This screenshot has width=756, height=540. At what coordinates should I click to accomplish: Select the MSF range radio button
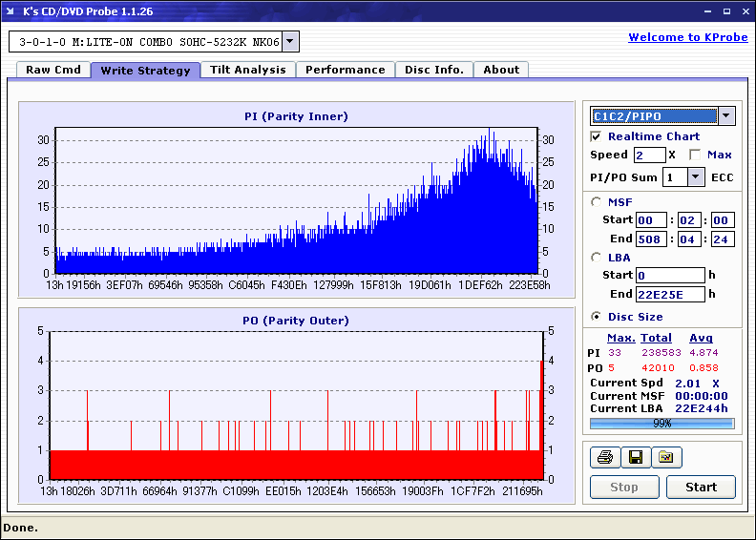coord(597,202)
